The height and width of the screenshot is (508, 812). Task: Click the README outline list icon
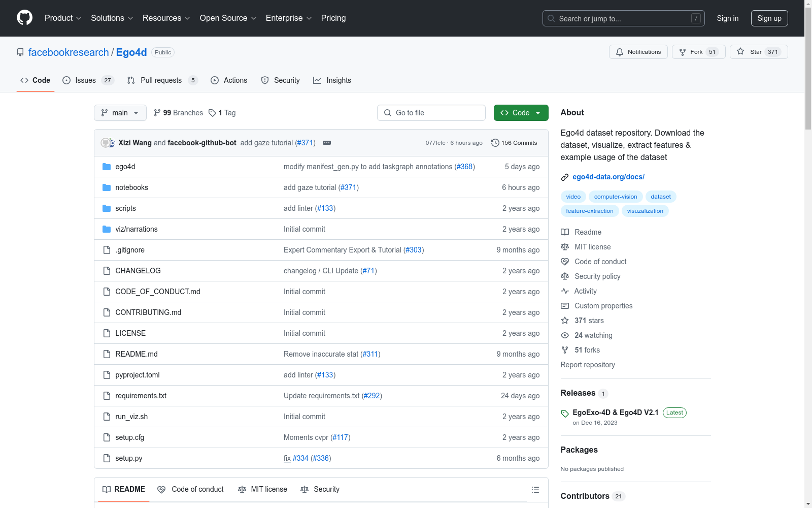click(x=535, y=490)
